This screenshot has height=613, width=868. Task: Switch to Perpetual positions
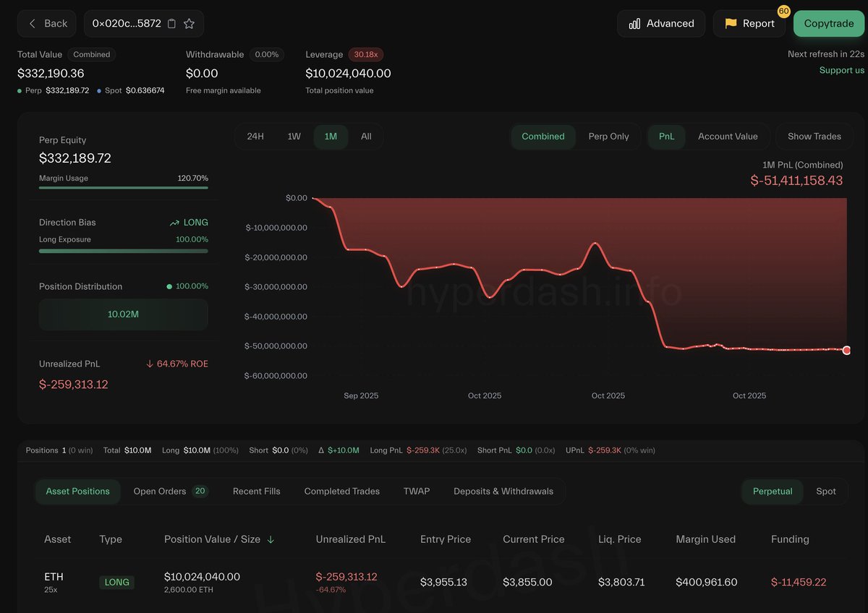tap(773, 491)
